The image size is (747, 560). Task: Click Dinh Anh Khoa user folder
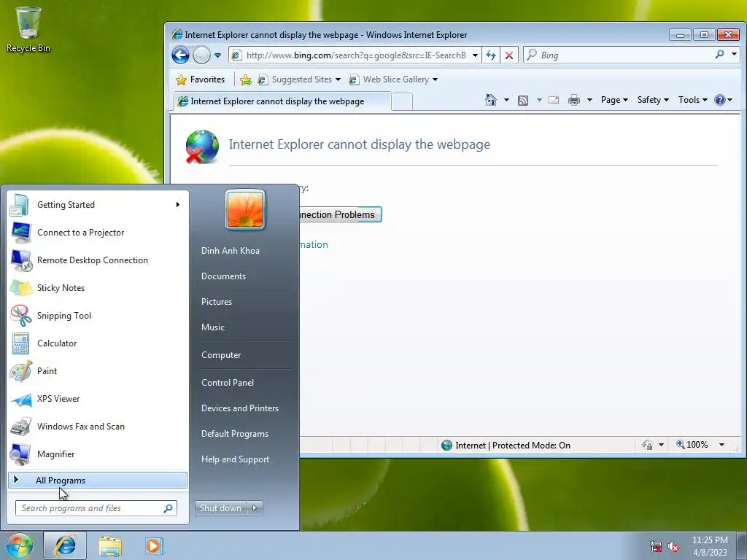pyautogui.click(x=230, y=251)
